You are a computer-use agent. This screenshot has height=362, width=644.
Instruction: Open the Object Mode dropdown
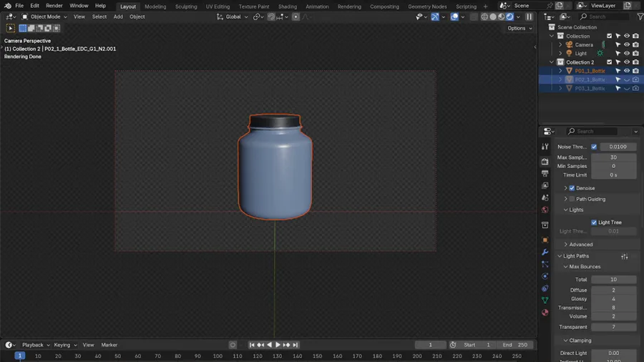[x=44, y=16]
